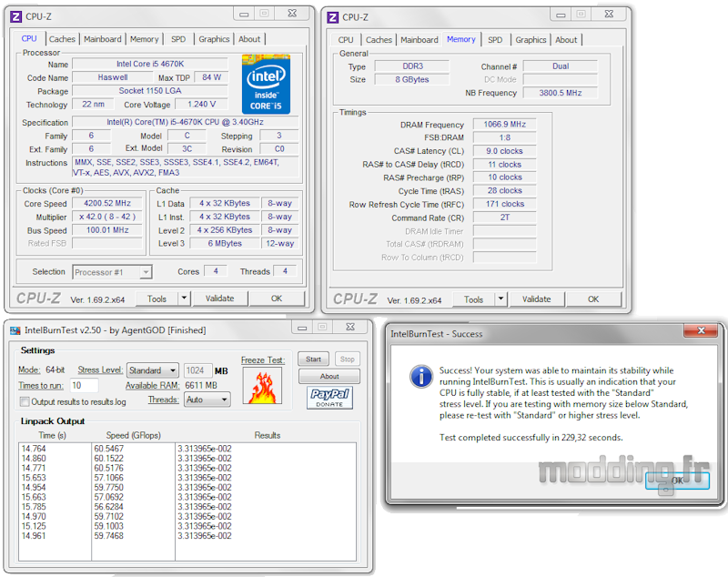The height and width of the screenshot is (577, 728).
Task: Open Graphics tab in right CPU-Z window
Action: click(531, 40)
